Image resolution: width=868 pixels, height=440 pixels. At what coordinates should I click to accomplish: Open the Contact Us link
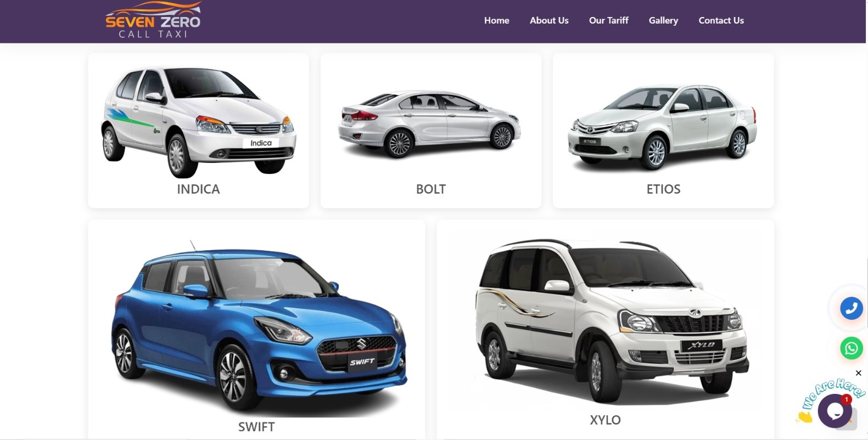pos(721,20)
